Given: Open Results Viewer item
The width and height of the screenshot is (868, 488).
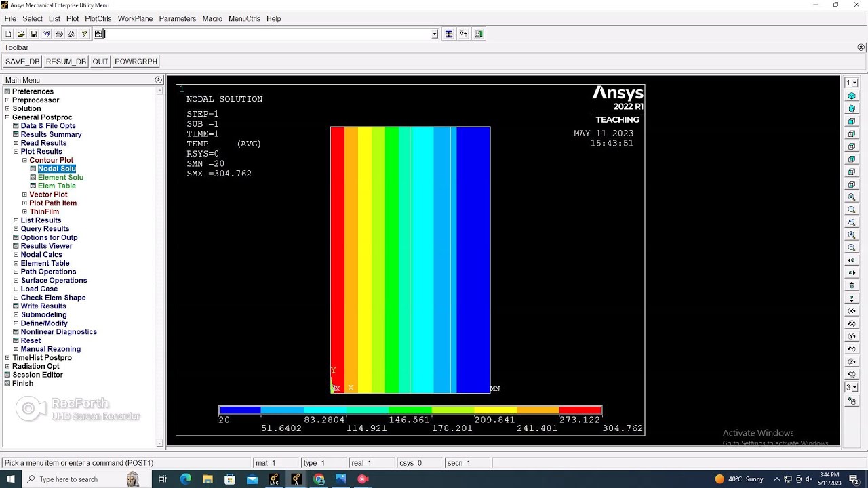Looking at the screenshot, I should (46, 246).
